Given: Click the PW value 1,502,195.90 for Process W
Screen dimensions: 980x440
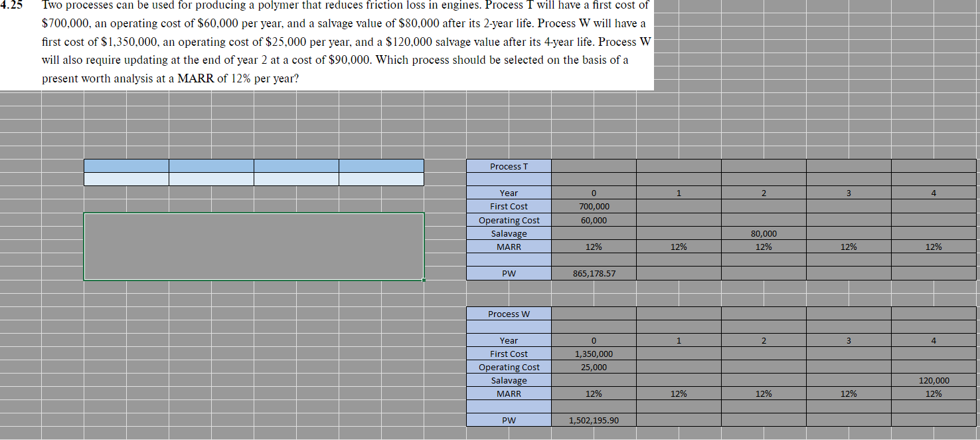Looking at the screenshot, I should pyautogui.click(x=593, y=420).
